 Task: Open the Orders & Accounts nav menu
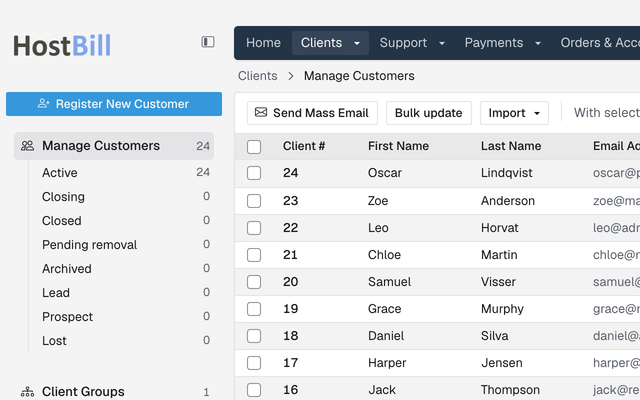click(x=600, y=43)
